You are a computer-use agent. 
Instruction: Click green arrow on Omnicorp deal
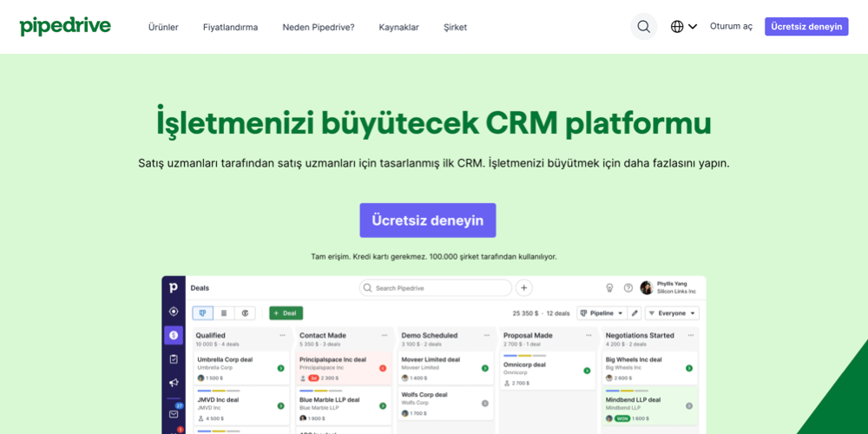tap(587, 371)
